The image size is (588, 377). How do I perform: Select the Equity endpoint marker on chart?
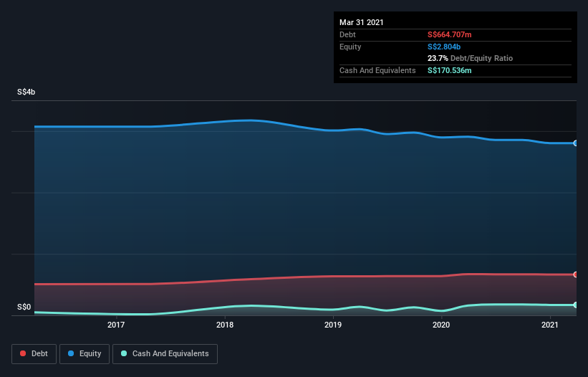pos(575,143)
